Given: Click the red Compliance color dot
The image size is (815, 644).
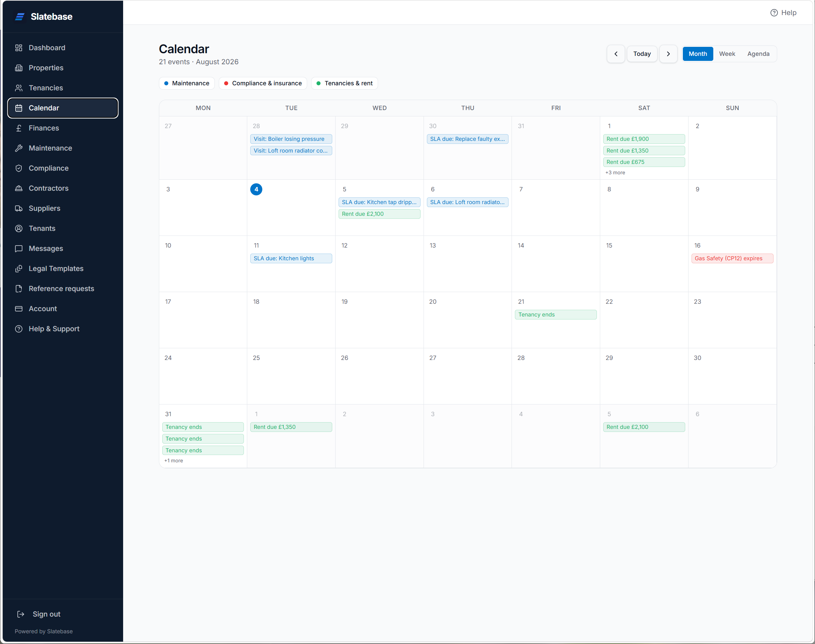Looking at the screenshot, I should [x=226, y=83].
